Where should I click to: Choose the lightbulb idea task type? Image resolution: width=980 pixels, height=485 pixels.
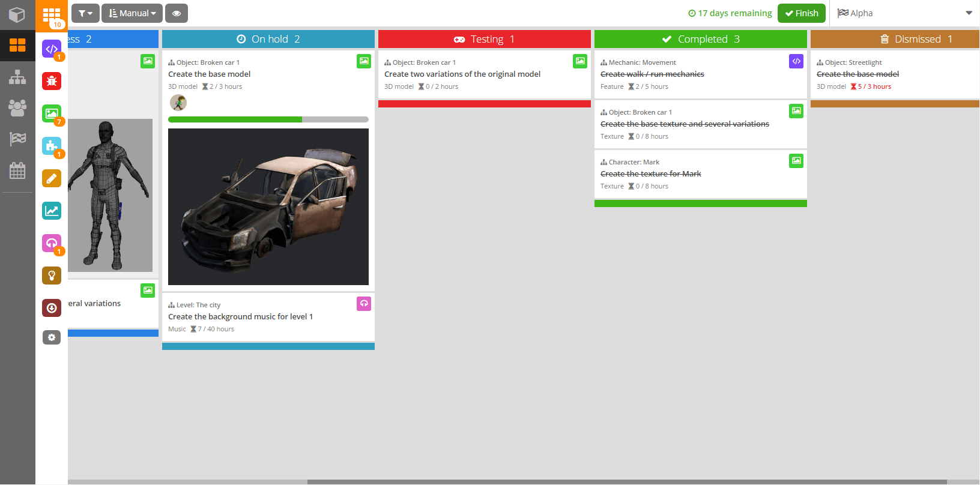[52, 276]
